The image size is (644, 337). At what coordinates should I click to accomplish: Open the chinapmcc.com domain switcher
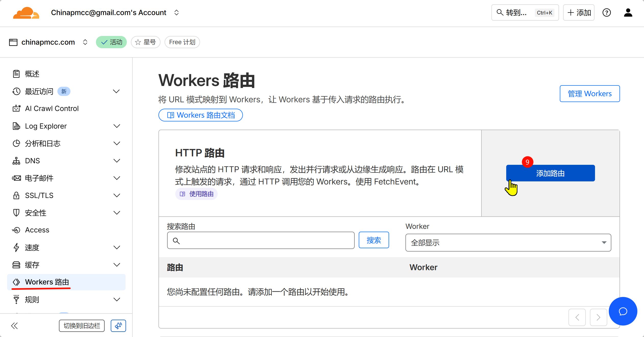[48, 42]
